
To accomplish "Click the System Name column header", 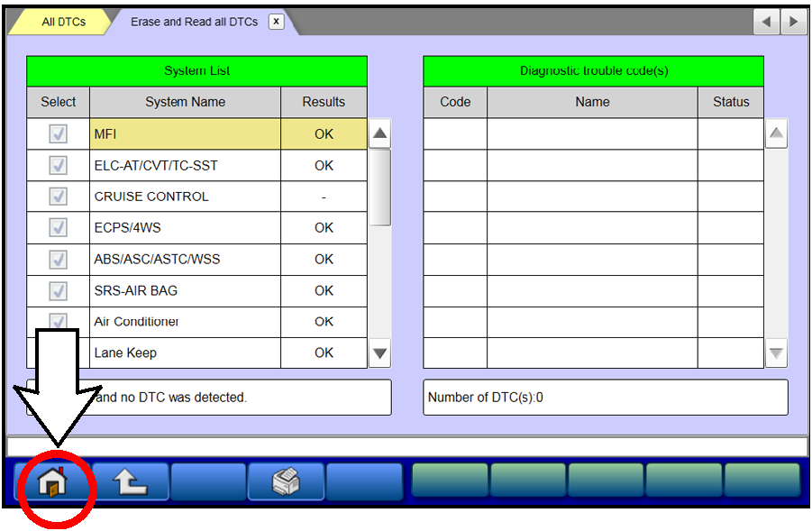I will click(185, 102).
